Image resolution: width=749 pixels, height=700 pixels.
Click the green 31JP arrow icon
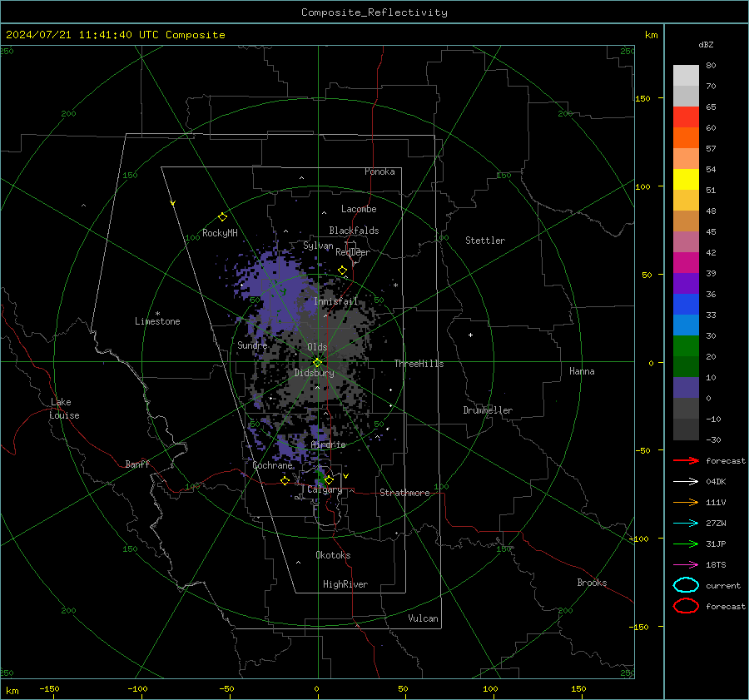(x=686, y=544)
